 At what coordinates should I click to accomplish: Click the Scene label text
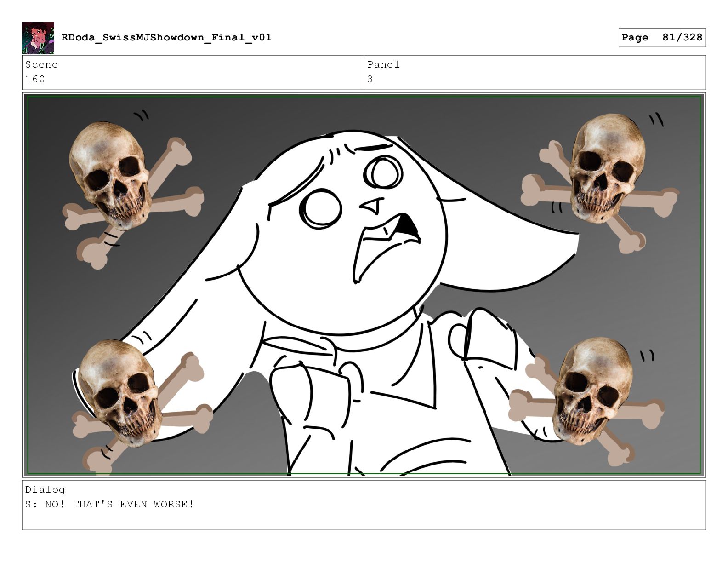pyautogui.click(x=42, y=65)
